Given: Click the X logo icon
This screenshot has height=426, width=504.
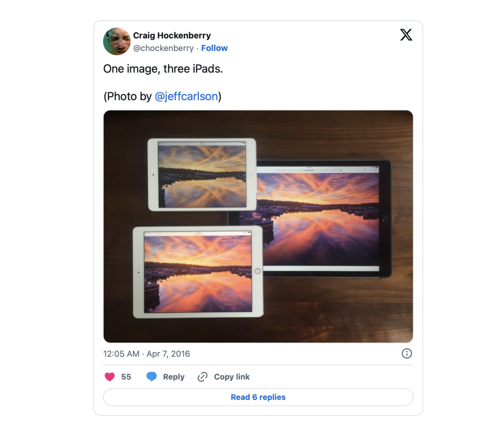Looking at the screenshot, I should click(x=406, y=35).
